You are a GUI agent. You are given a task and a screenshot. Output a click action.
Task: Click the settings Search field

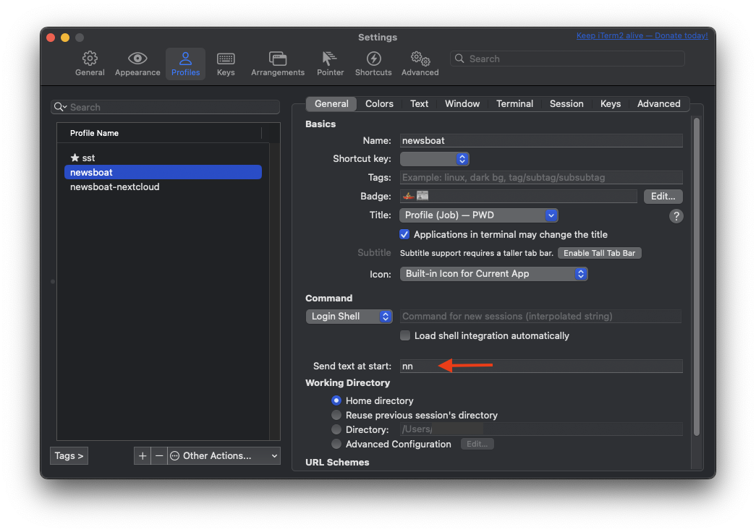[x=567, y=59]
